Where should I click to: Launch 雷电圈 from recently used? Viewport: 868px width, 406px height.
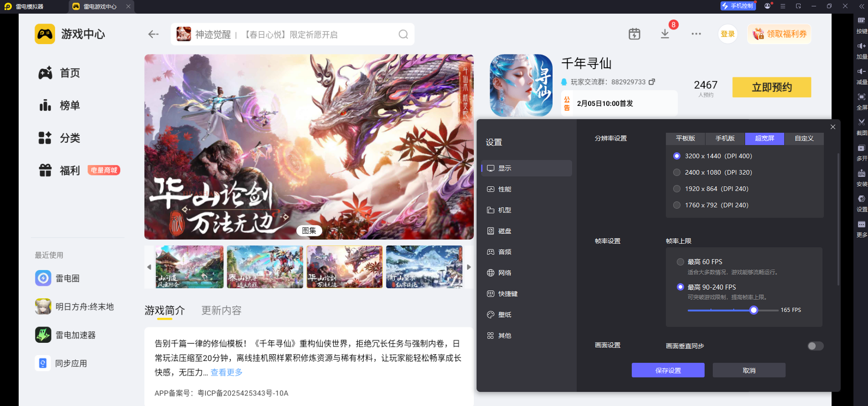tap(57, 278)
